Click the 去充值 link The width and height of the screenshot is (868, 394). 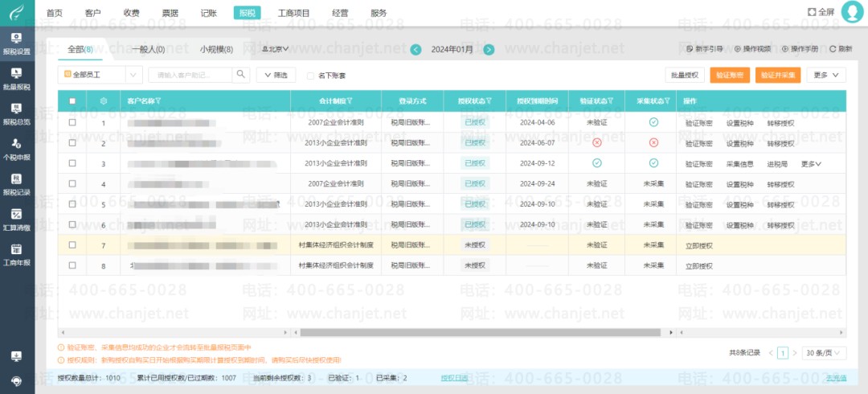(x=837, y=378)
